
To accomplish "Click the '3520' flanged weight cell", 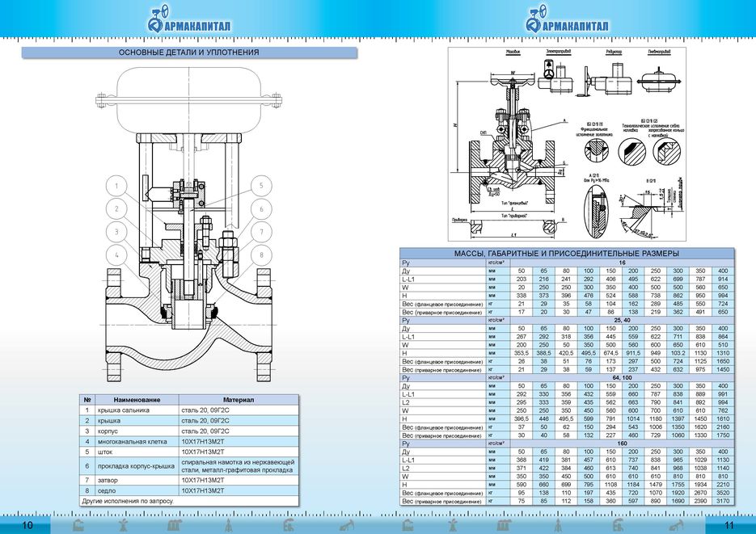I will pos(723,493).
